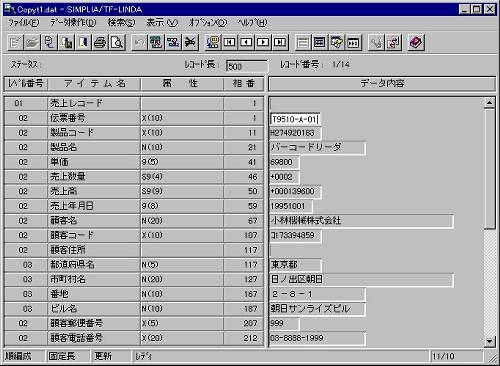Screen dimensions: 500x366
Task: Click the 更新 status bar entry
Action: click(111, 356)
